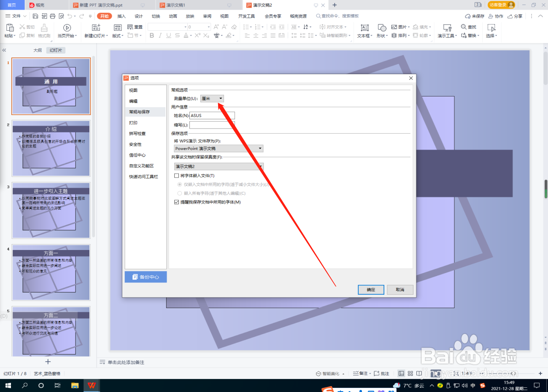Image resolution: width=548 pixels, height=392 pixels.
Task: Click the Underline U icon
Action: point(169,36)
